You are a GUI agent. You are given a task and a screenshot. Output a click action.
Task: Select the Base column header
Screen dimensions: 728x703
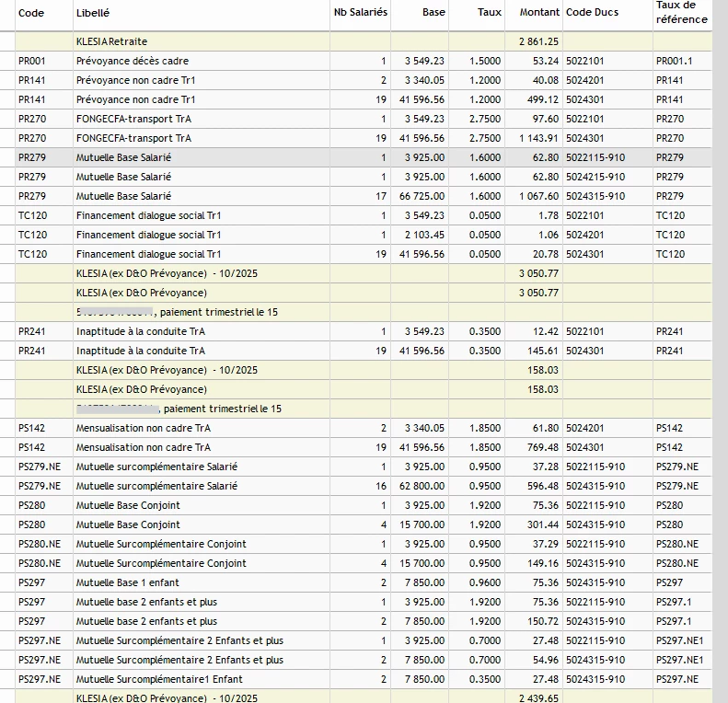tap(433, 13)
